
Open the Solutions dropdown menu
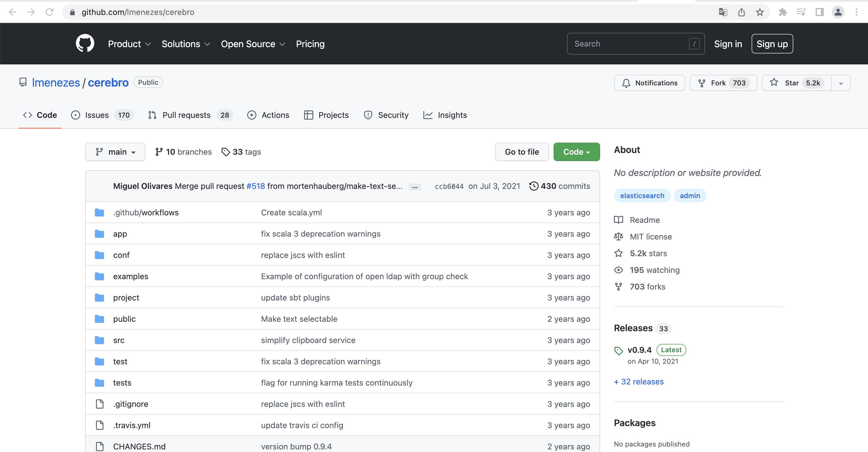(186, 44)
